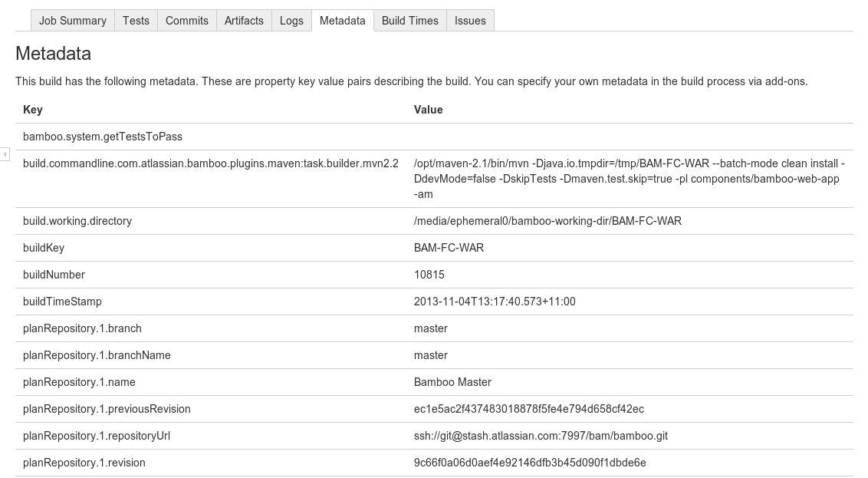Click the Value column header
Image resolution: width=868 pixels, height=478 pixels.
tap(428, 110)
